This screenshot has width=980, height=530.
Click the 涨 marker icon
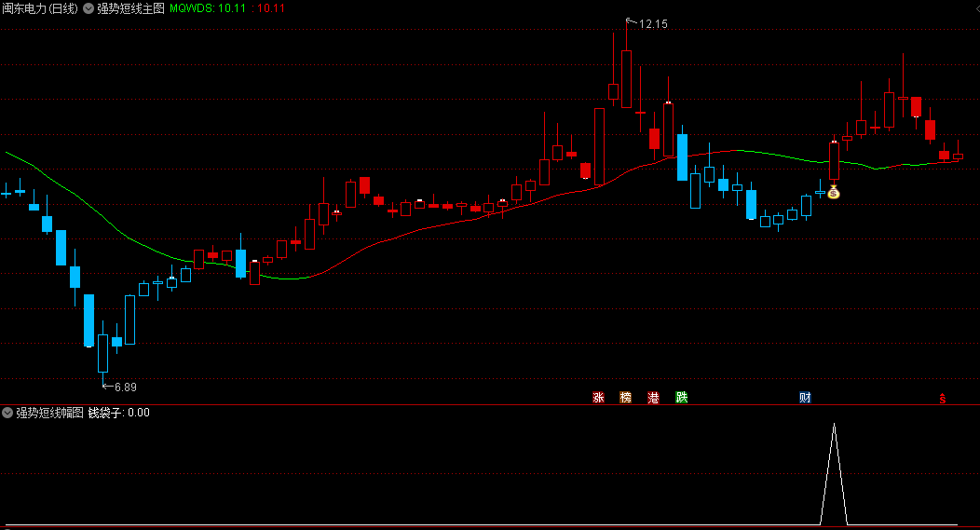(598, 398)
